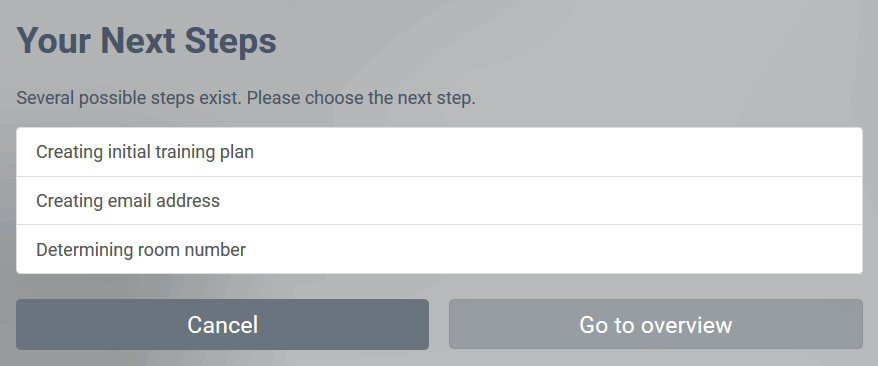
Task: Navigate to the overview page
Action: [656, 325]
